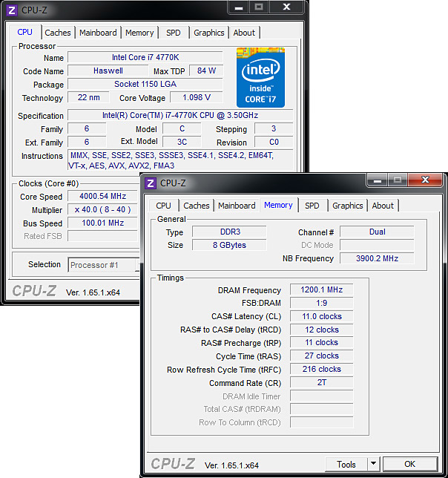This screenshot has width=448, height=478.
Task: Click the DRAM Frequency value '1200.1 MHz'
Action: pos(322,289)
